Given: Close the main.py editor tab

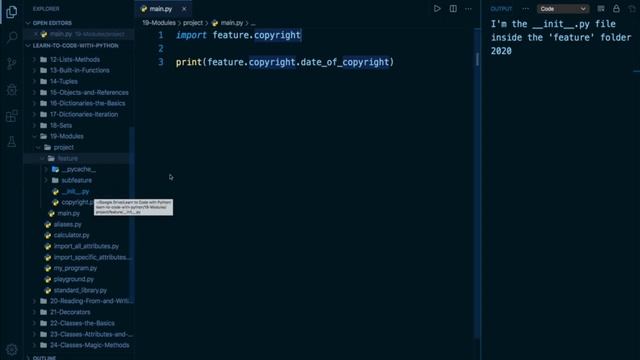Looking at the screenshot, I should [184, 9].
